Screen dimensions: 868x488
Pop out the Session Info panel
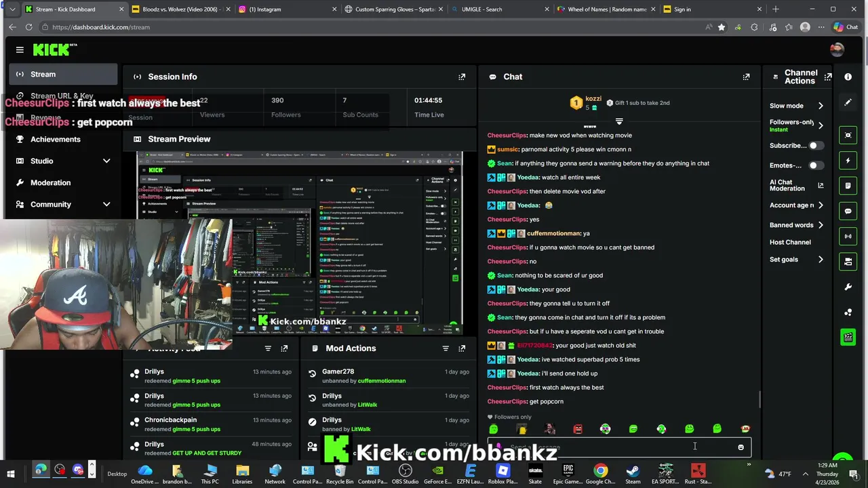[x=462, y=77]
